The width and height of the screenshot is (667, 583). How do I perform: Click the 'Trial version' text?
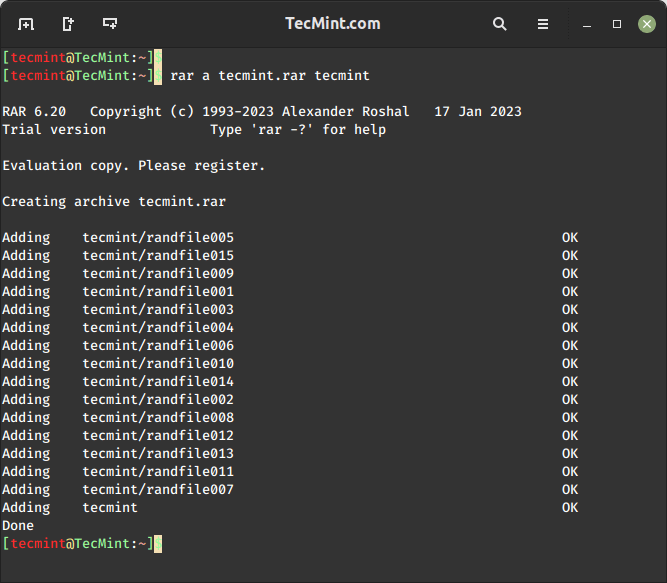[54, 130]
